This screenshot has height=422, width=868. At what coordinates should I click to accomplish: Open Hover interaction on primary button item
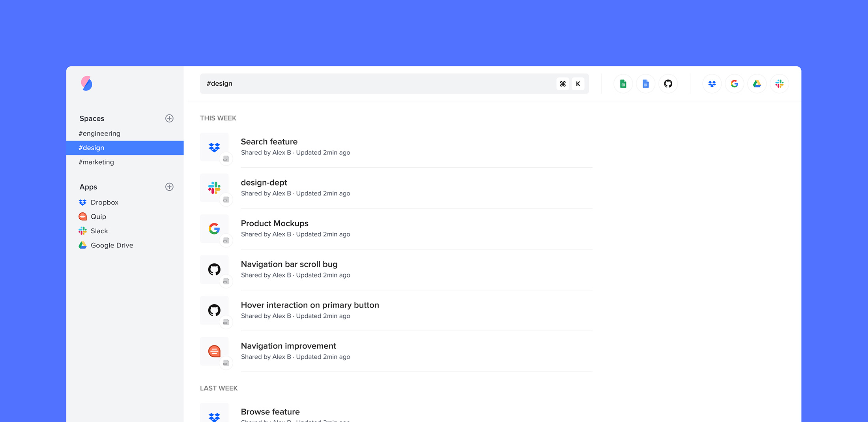point(396,310)
